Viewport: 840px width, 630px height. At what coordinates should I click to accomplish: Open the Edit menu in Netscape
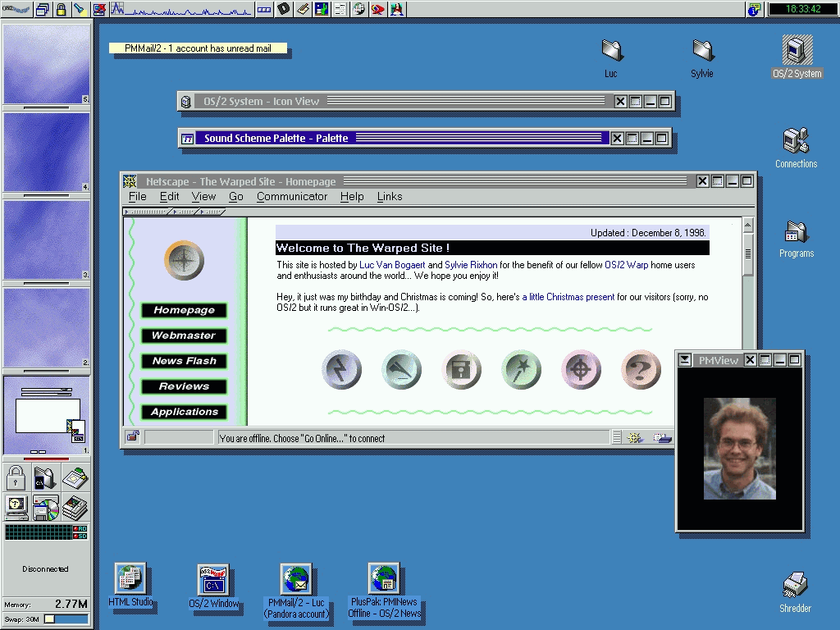169,197
